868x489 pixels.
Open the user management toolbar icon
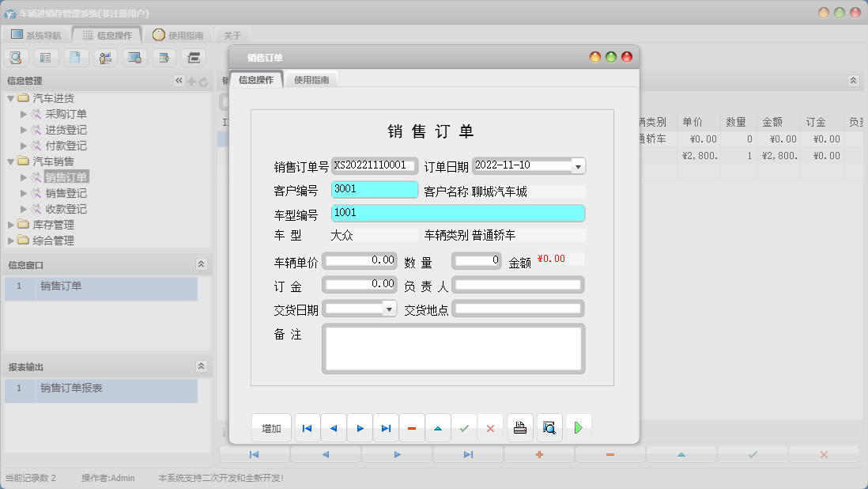click(104, 57)
